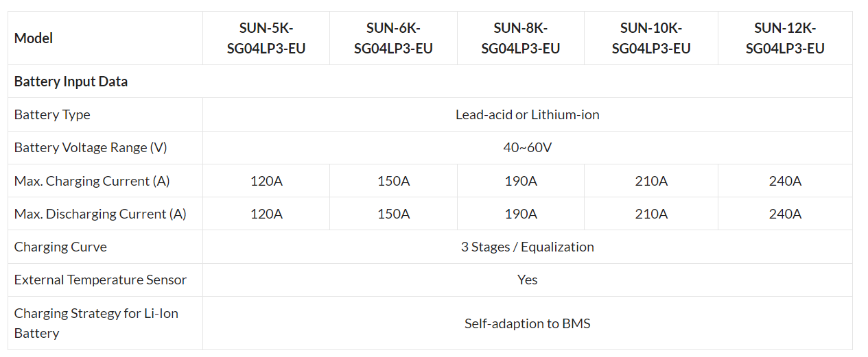868x357 pixels.
Task: Select the SUN-8K-SG04LP3-EU column header
Action: [521, 38]
